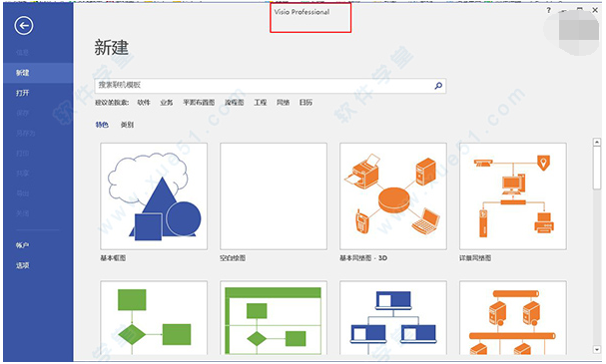Choose the blue organization chart template
The height and width of the screenshot is (364, 606).
[x=393, y=318]
